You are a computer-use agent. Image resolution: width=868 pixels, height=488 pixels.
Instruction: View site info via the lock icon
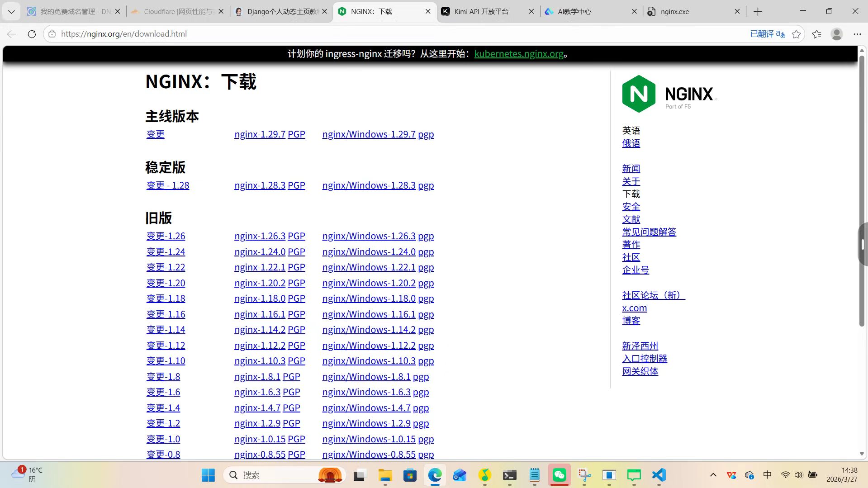tap(52, 34)
